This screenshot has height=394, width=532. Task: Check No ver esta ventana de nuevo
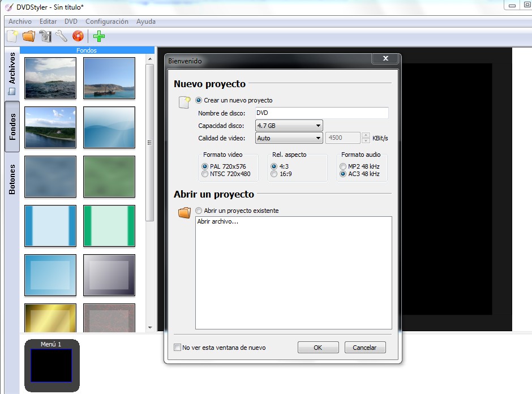click(177, 347)
